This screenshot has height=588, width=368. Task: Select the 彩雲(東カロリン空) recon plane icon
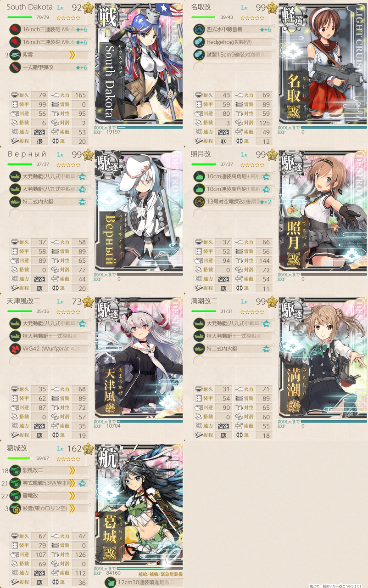point(15,509)
